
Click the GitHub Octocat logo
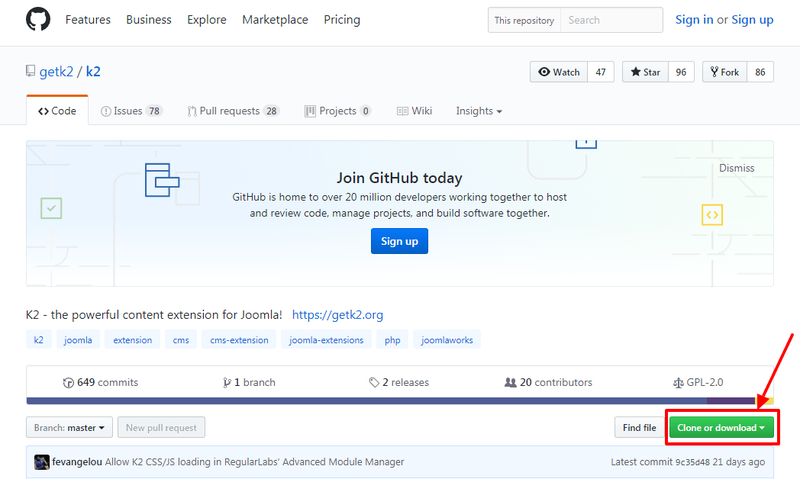(x=38, y=19)
